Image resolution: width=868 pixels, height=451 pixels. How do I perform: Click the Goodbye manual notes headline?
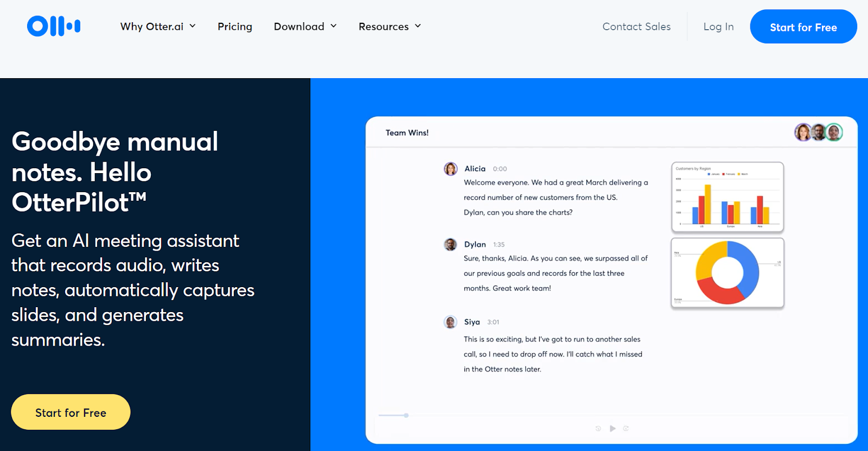click(x=115, y=172)
